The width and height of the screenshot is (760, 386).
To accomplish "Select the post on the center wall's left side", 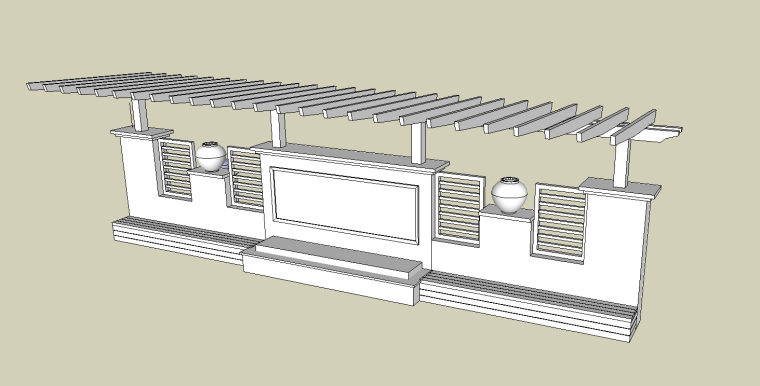I will (278, 129).
